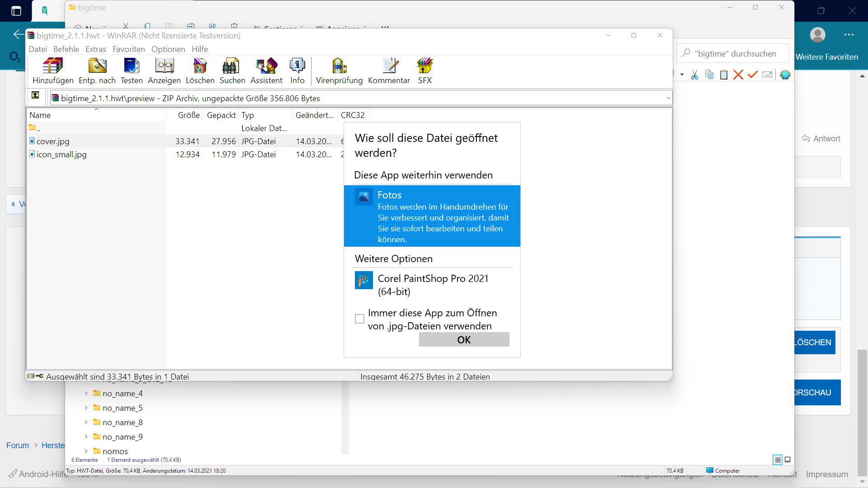Click the parent folder '..' entry

point(35,128)
